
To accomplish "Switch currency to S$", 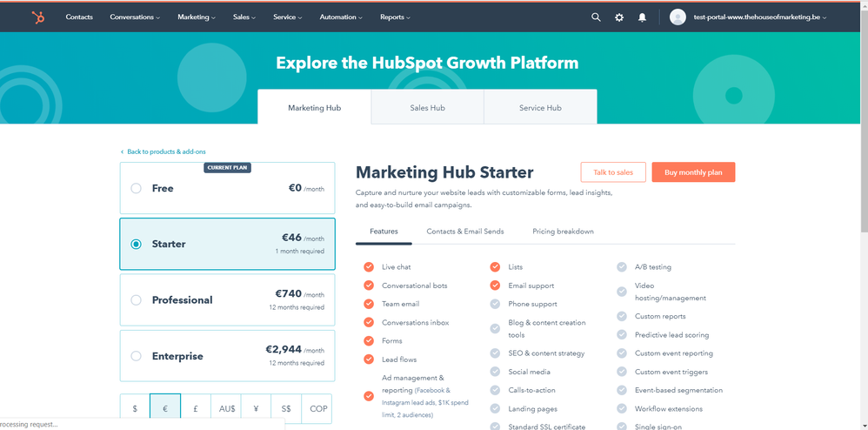I will click(286, 409).
